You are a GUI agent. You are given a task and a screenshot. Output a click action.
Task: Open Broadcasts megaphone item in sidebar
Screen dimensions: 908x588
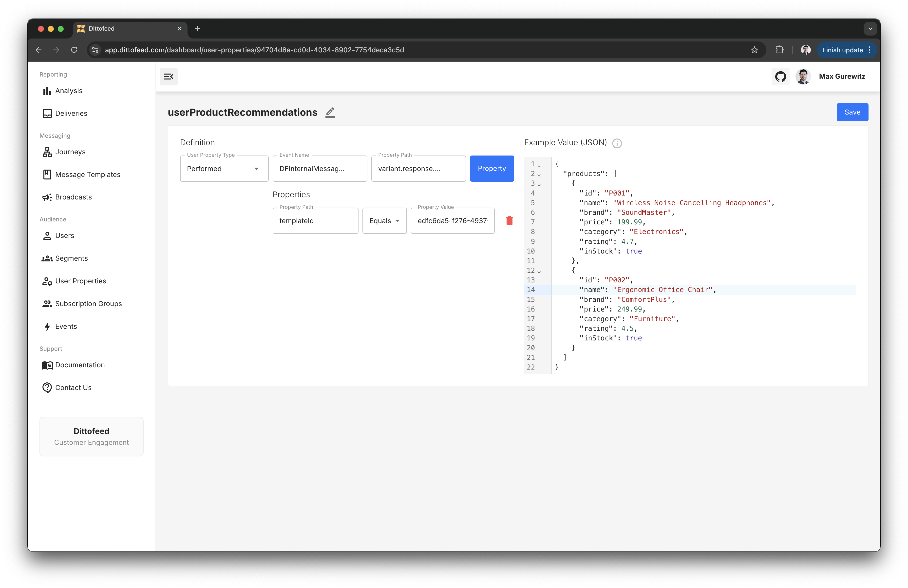tap(73, 197)
